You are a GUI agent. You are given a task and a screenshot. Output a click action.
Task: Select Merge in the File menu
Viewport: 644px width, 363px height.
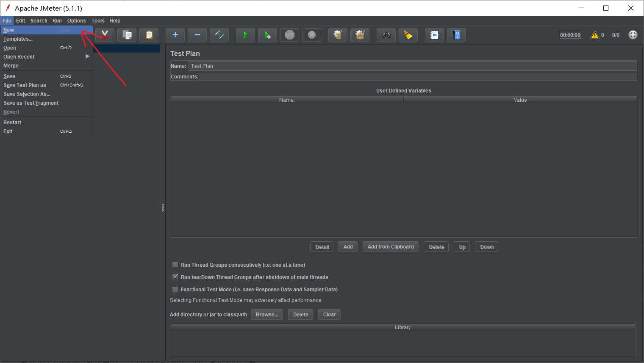(47, 66)
